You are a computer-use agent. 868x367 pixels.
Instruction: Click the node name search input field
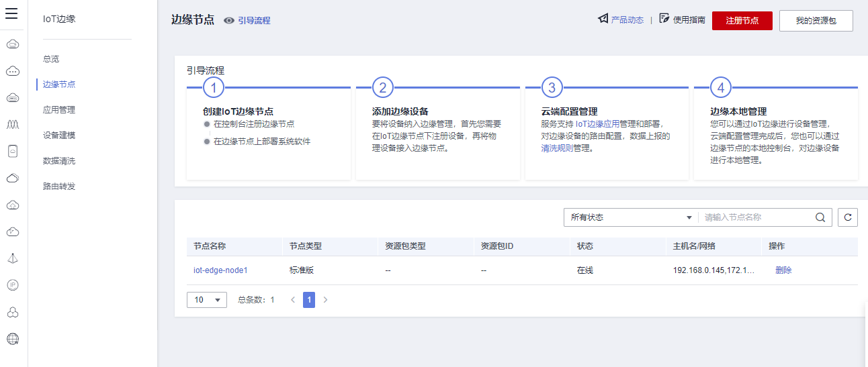click(756, 217)
